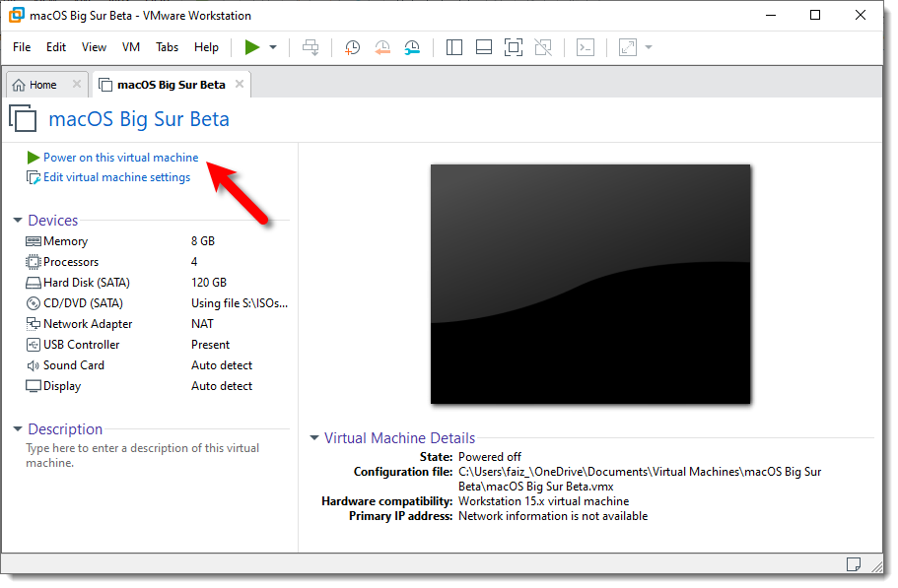Close the macOS Big Sur Beta tab
Image resolution: width=898 pixels, height=588 pixels.
[238, 85]
